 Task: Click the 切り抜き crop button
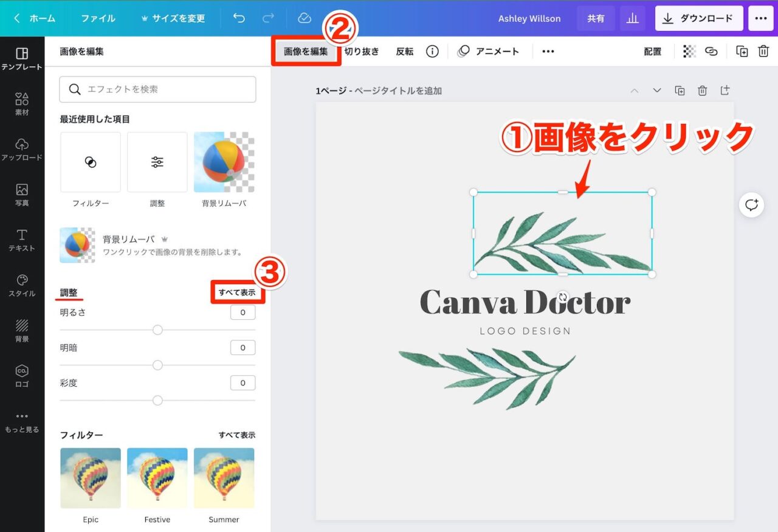362,52
